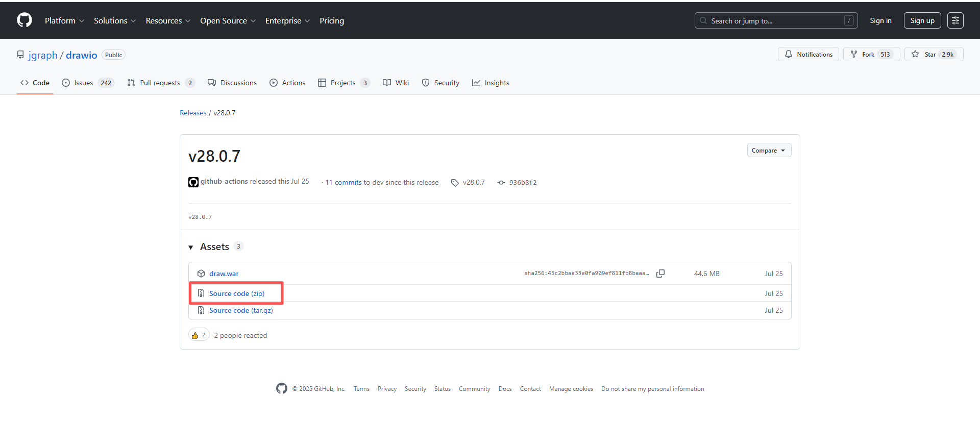Click the Notifications bell button
Image resolution: width=980 pixels, height=421 pixels.
click(808, 55)
